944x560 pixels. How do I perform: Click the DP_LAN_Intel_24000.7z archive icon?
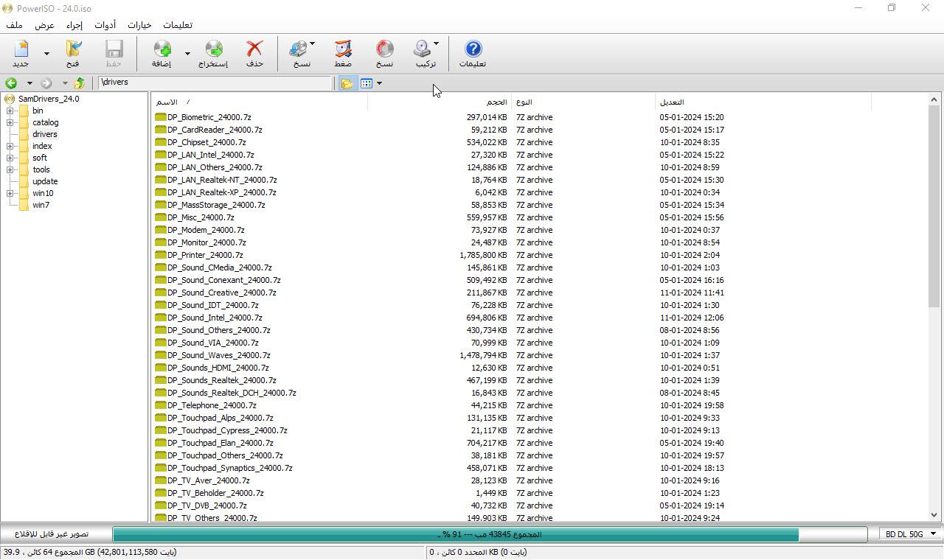coord(161,155)
